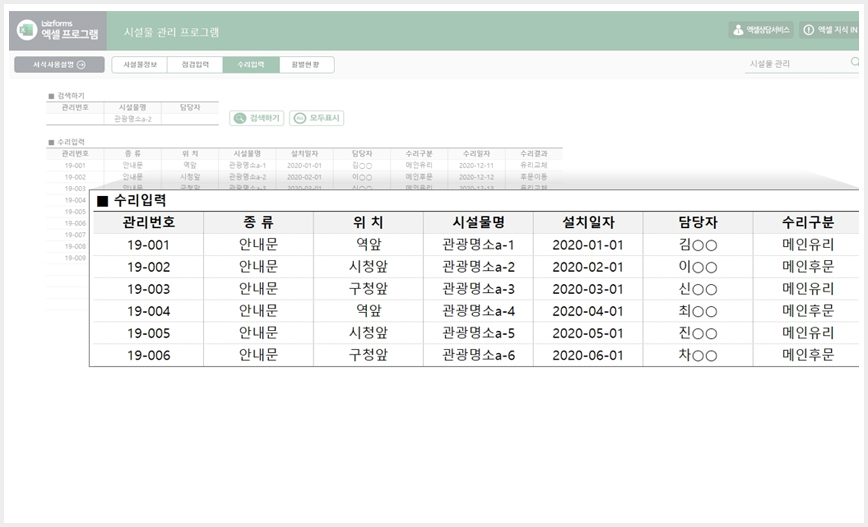Select 19-004 in the enlarged table
The width and height of the screenshot is (868, 527).
148,311
